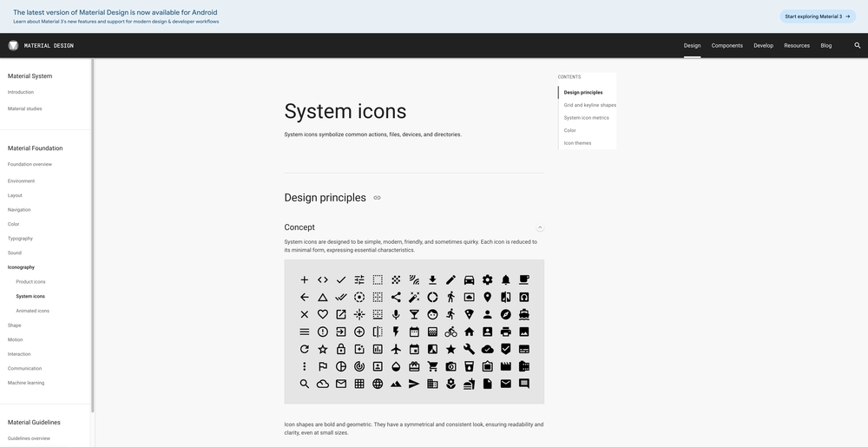Open Motion in the sidebar

pyautogui.click(x=15, y=339)
